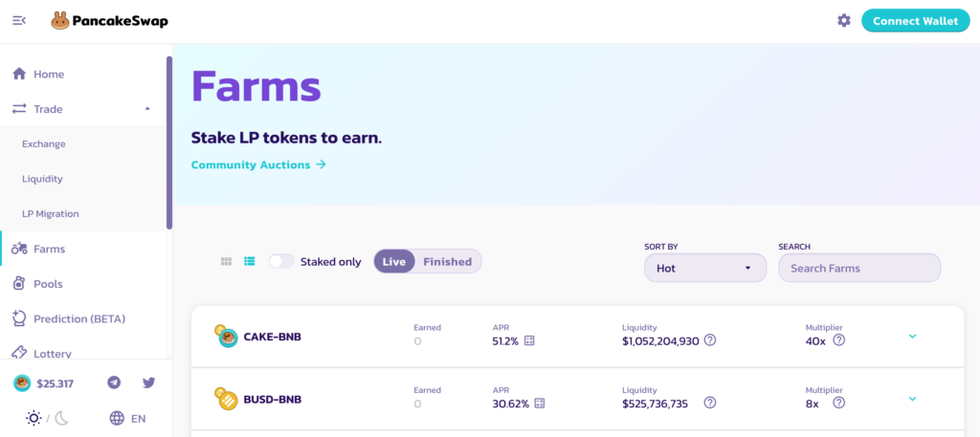Collapse the sidebar menu icon

tap(19, 20)
